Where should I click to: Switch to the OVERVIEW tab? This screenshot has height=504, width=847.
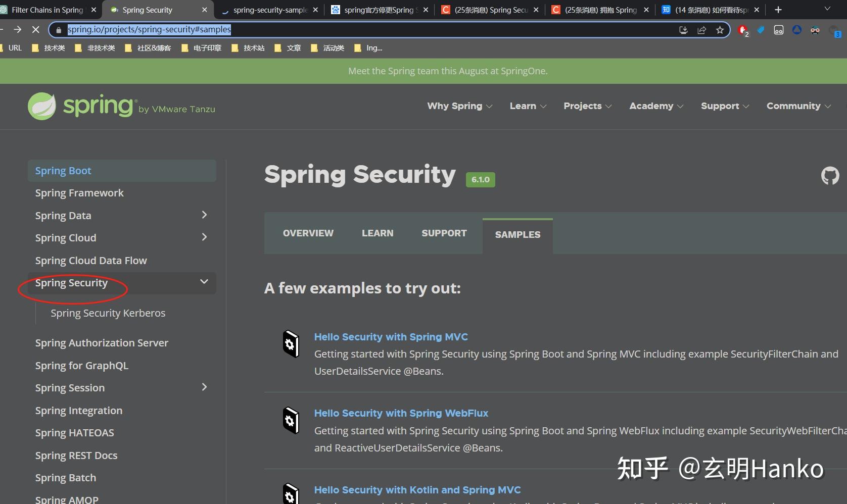point(308,233)
